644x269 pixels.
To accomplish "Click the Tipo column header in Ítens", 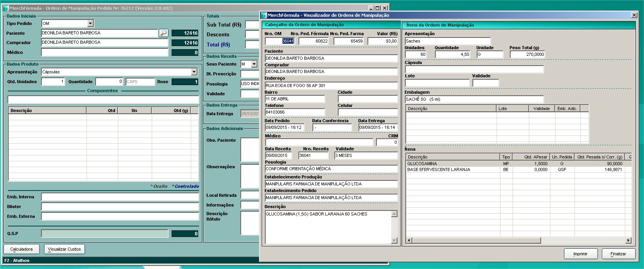I will point(506,157).
